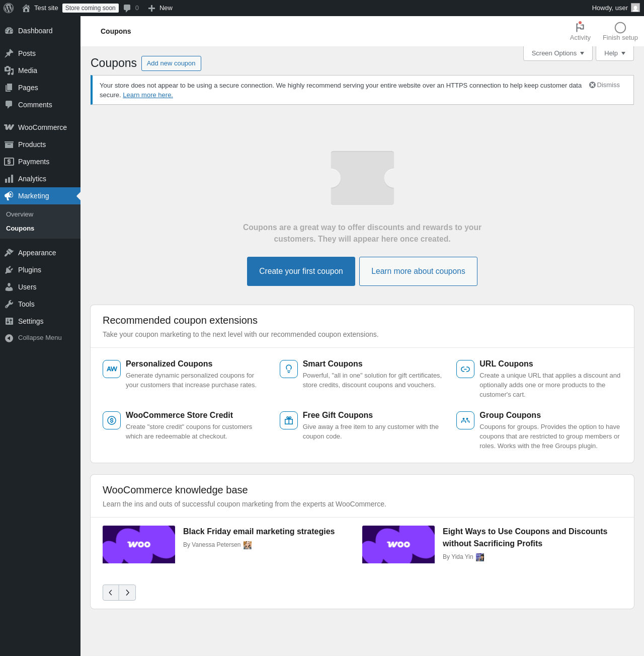The height and width of the screenshot is (656, 644).
Task: Click Yida Yin's author avatar
Action: [480, 557]
